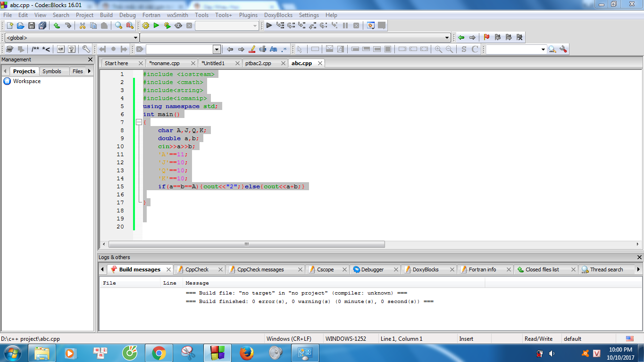Toggle the Match case Aa icon
The height and width of the screenshot is (362, 644).
[274, 49]
